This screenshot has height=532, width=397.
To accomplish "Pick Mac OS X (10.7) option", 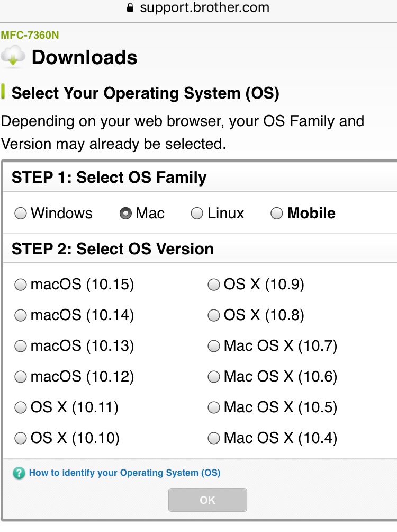I will [214, 347].
